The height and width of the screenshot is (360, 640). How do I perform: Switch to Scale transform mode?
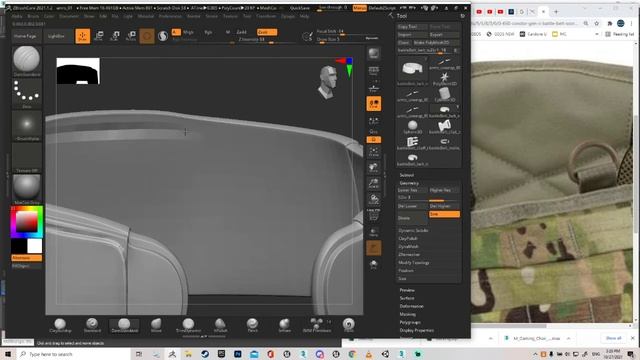115,36
